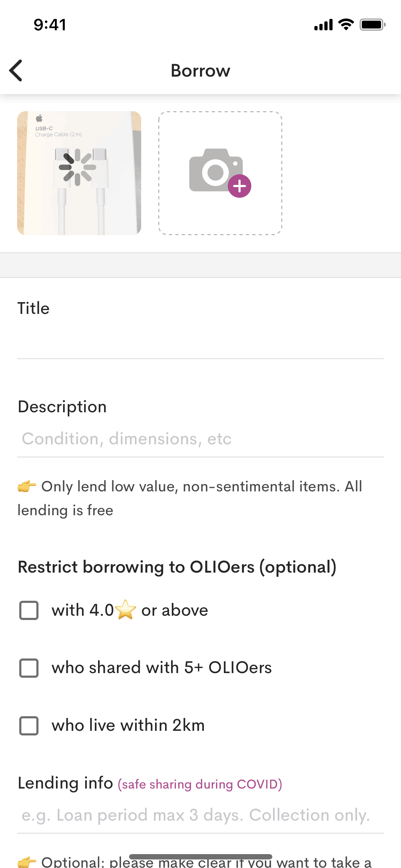Tap the purple plus badge on camera
This screenshot has width=401, height=868.
pyautogui.click(x=240, y=186)
